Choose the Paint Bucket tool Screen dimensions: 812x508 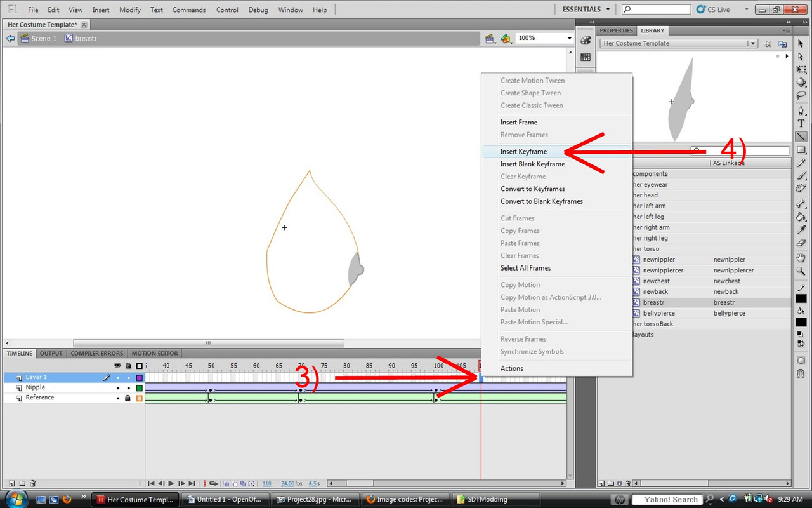coord(801,217)
